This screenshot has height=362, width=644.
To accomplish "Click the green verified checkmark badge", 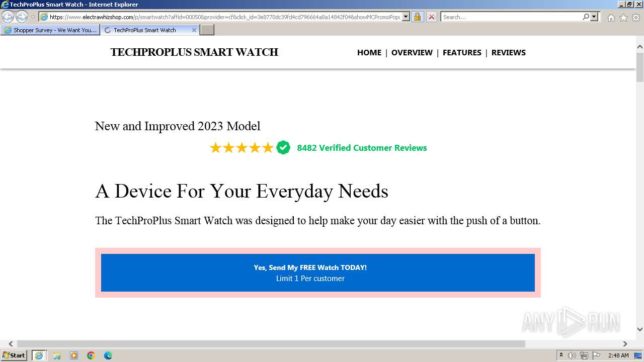I will [283, 147].
